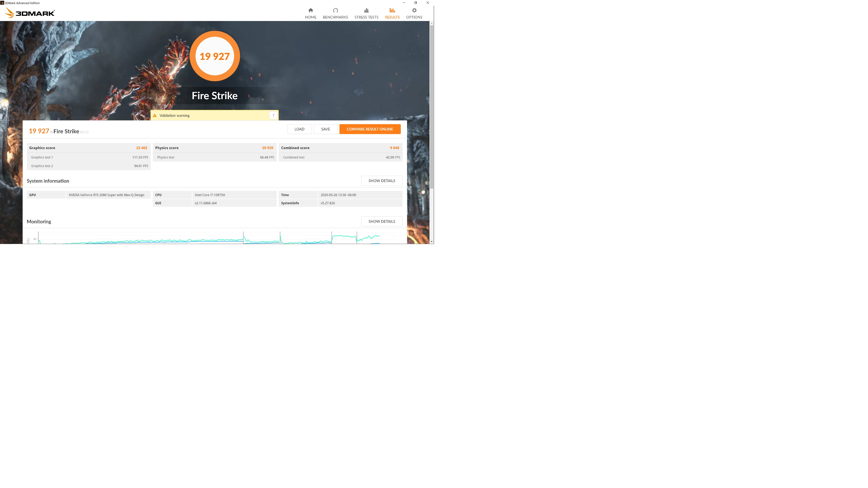The width and height of the screenshot is (868, 488).
Task: Click Graphics test 1 111.53 FPS value
Action: tap(140, 157)
